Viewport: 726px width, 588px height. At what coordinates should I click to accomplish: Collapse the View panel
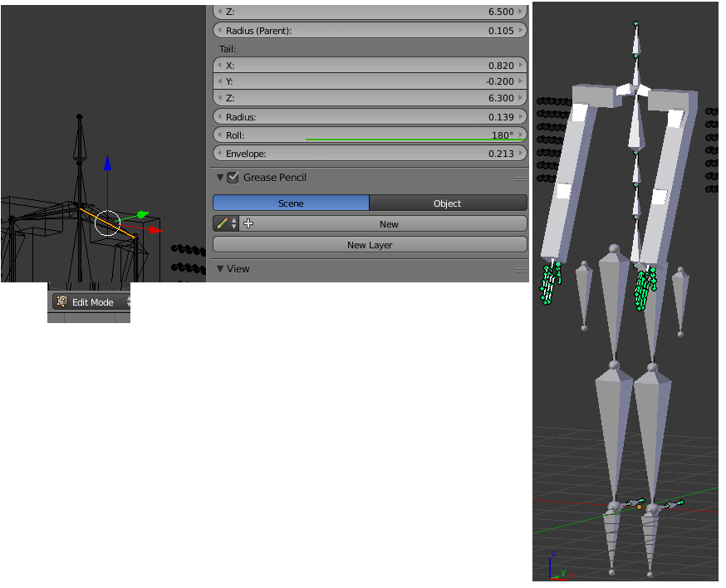(220, 268)
